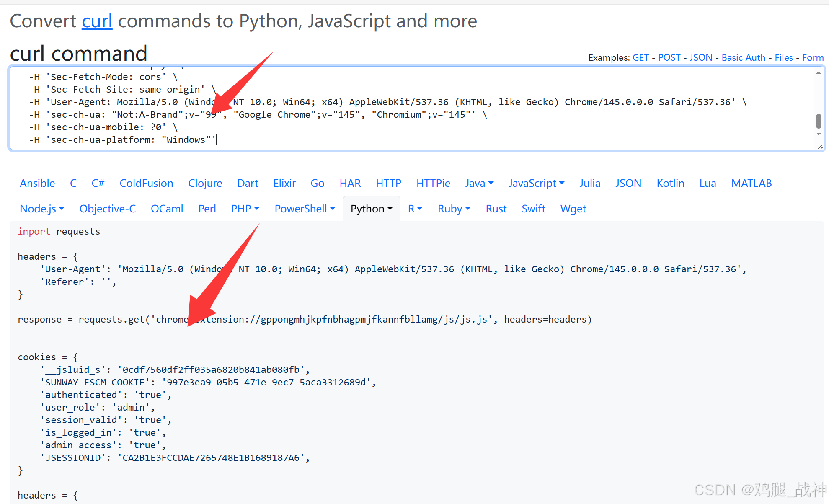Load the POST example
This screenshot has width=829, height=504.
click(669, 57)
